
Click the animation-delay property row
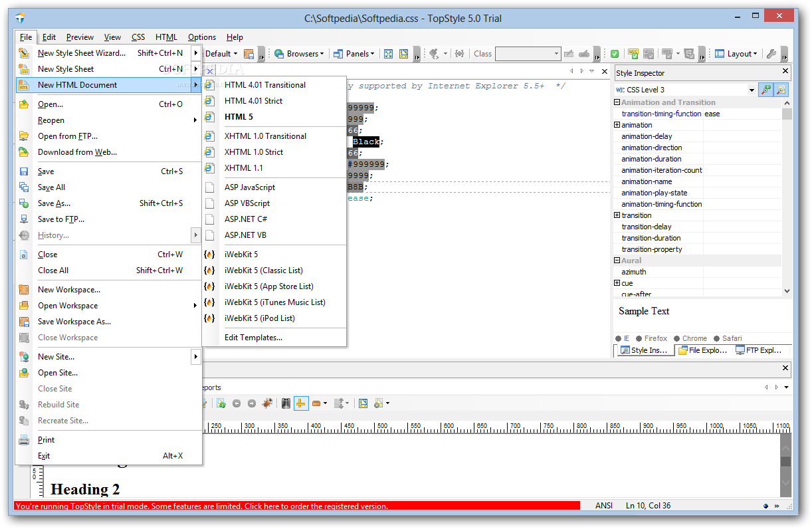[x=698, y=136]
